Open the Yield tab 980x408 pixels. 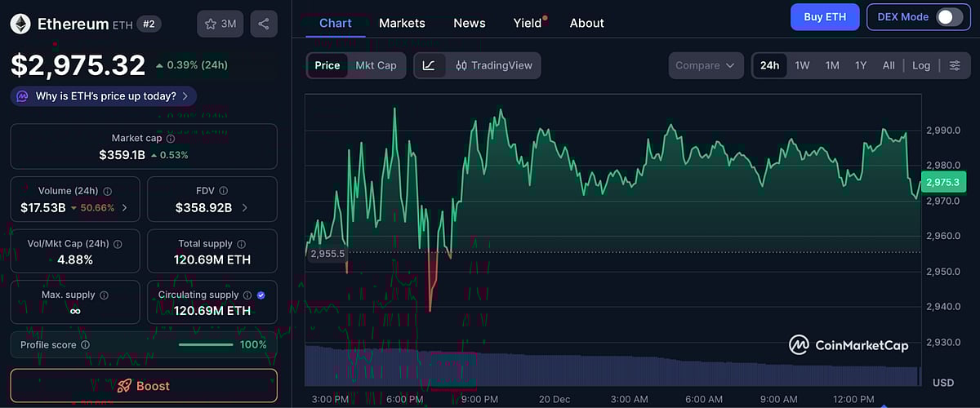pos(528,23)
